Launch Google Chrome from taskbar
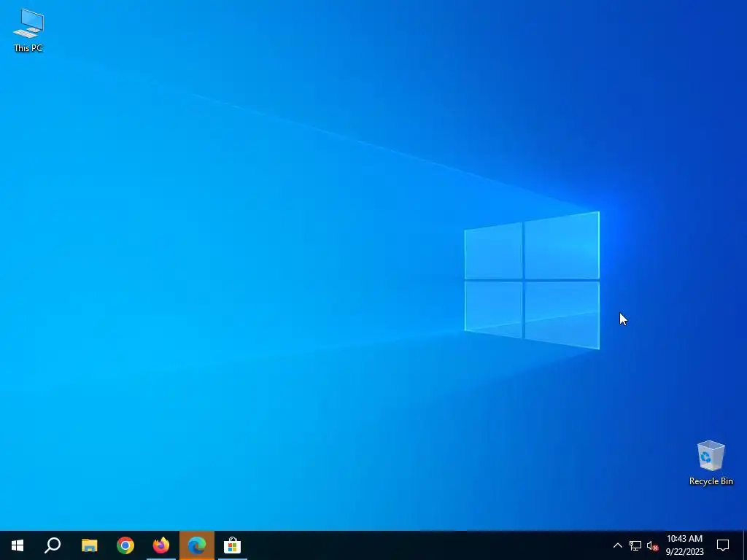 coord(125,545)
